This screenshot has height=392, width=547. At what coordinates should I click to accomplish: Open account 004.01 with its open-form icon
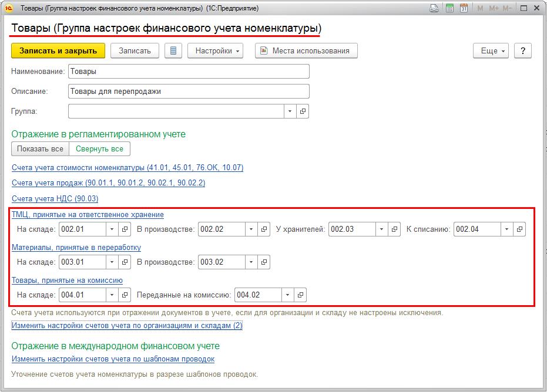(x=125, y=295)
